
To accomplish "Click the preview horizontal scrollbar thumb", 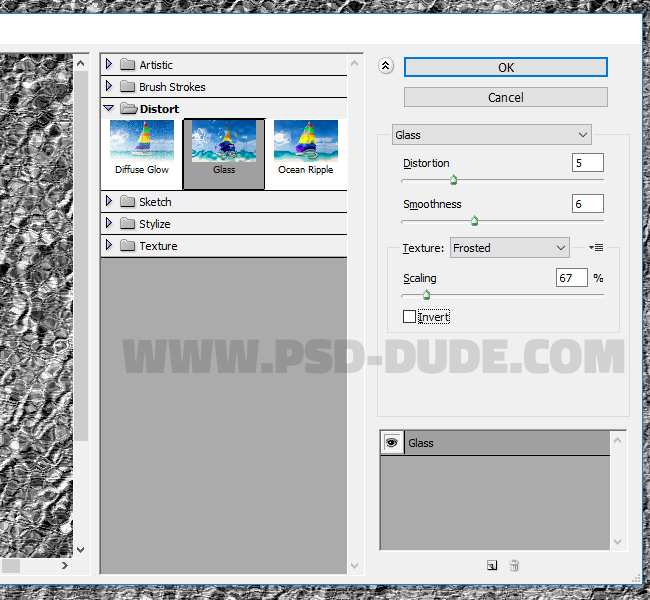I will coord(11,566).
